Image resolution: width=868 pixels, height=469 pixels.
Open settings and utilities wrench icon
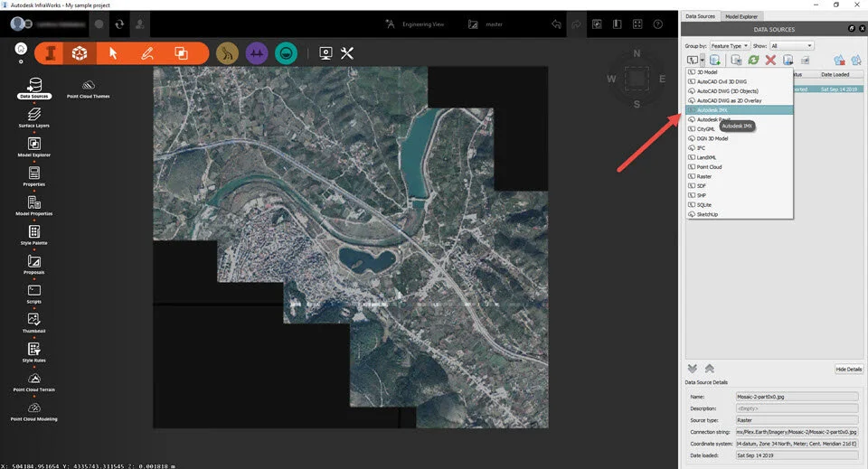click(x=347, y=53)
